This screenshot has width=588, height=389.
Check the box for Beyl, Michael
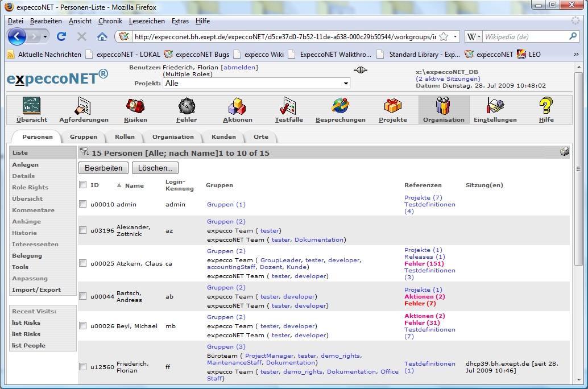(x=83, y=326)
